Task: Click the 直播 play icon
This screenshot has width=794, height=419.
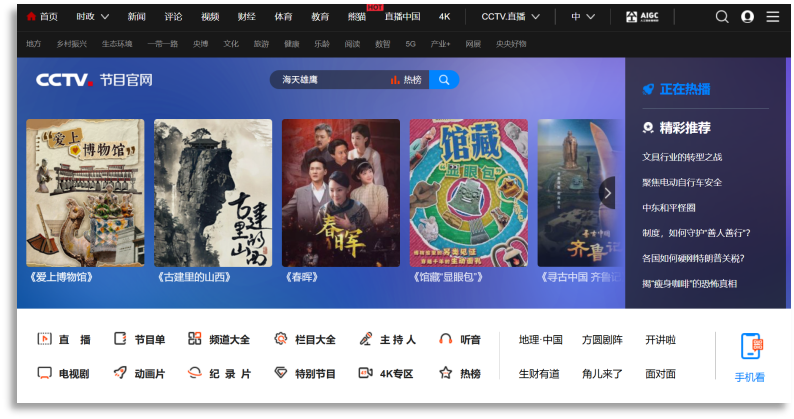Action: click(x=45, y=339)
